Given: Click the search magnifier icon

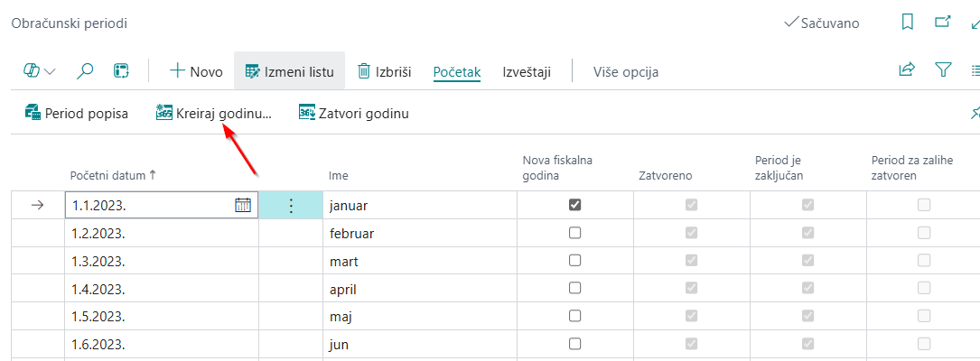Looking at the screenshot, I should point(84,72).
